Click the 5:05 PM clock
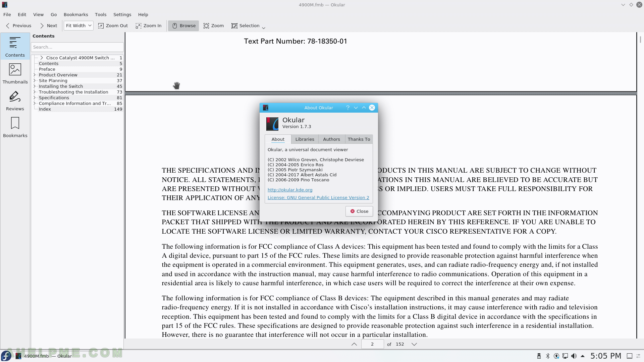 coord(606,356)
